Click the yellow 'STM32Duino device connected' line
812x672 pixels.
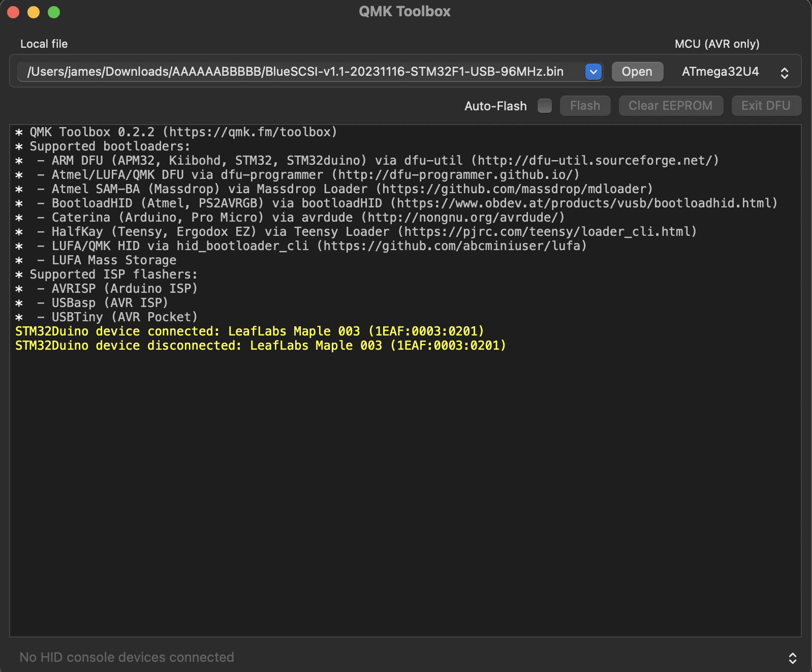(249, 331)
